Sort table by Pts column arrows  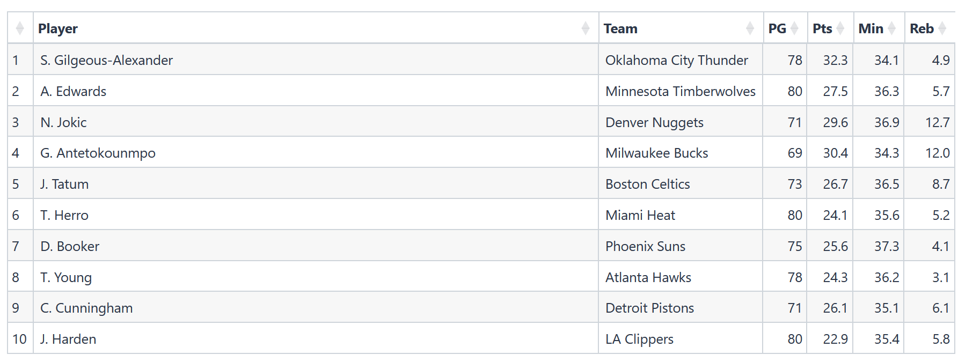tap(840, 28)
